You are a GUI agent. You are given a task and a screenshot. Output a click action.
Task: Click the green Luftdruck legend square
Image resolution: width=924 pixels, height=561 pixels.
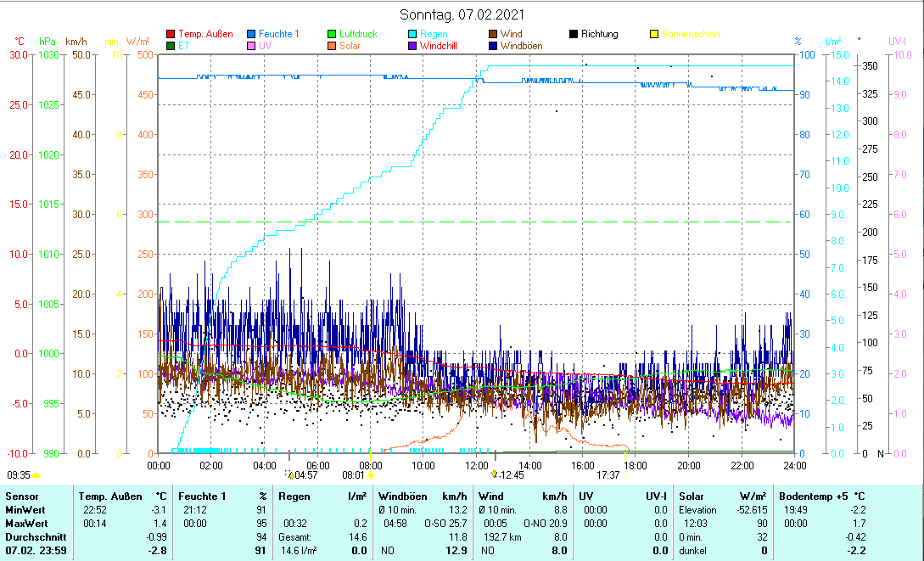click(333, 34)
